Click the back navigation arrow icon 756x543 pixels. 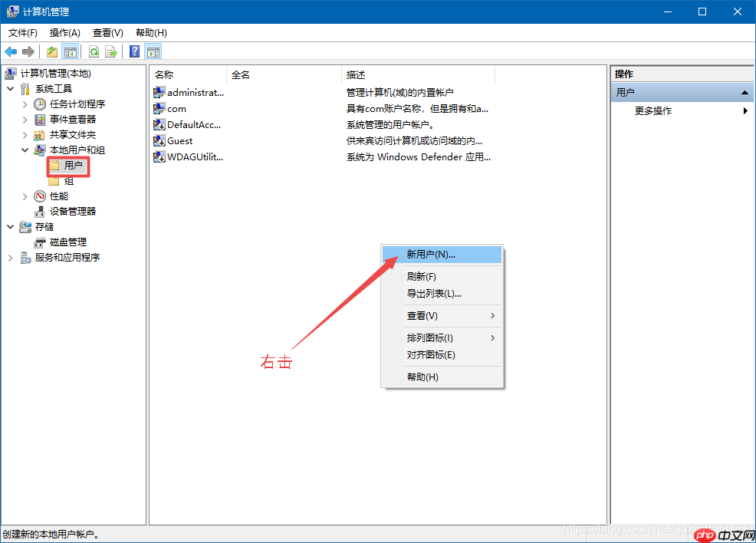coord(11,51)
